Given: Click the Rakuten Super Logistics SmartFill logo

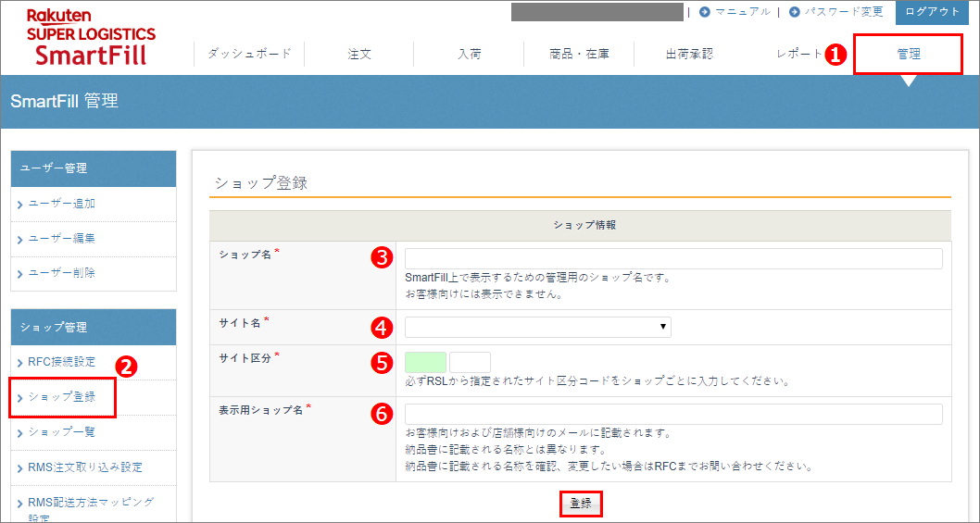Looking at the screenshot, I should coord(91,37).
